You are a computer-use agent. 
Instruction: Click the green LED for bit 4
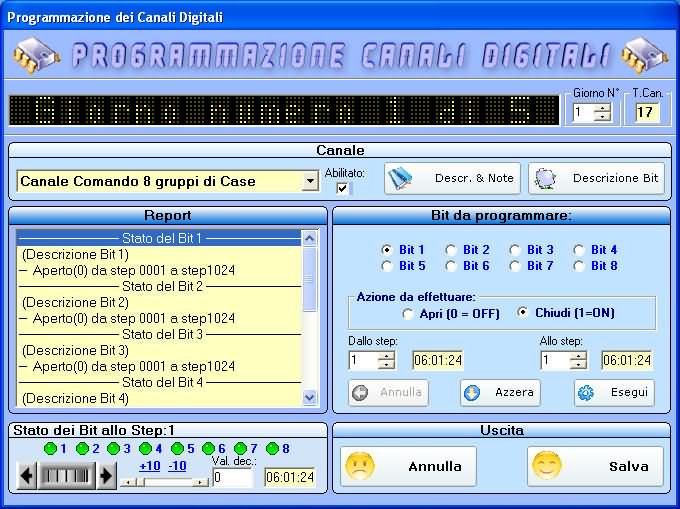(x=146, y=448)
